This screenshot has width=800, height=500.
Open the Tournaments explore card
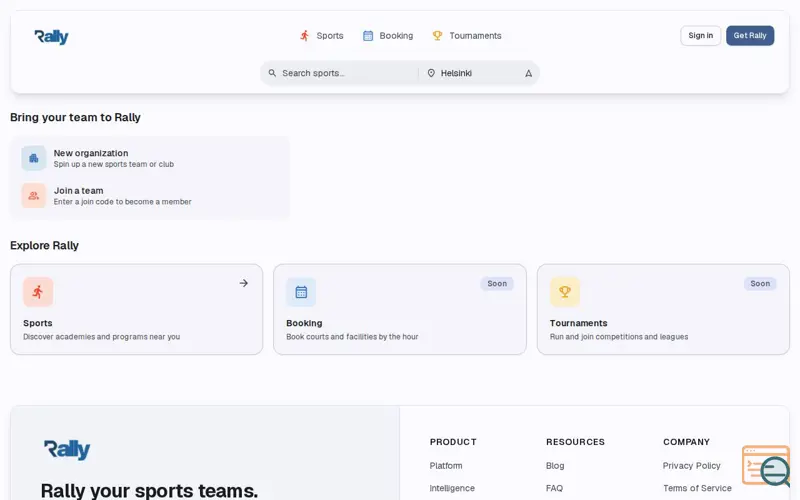663,309
